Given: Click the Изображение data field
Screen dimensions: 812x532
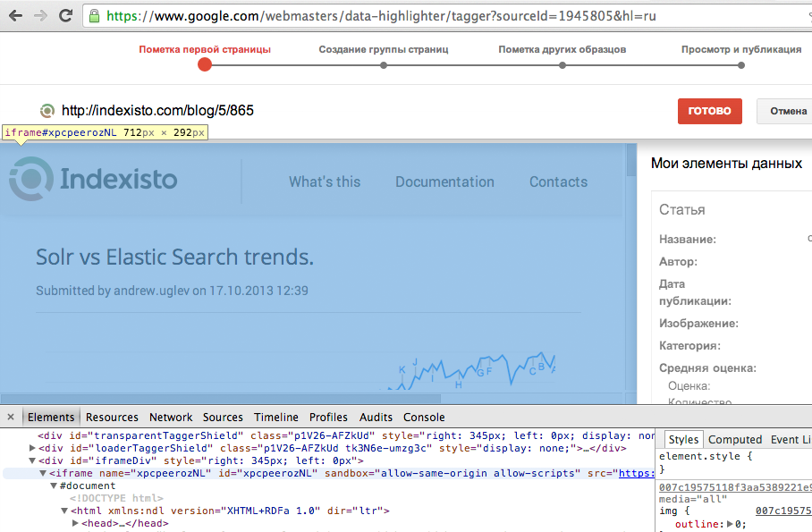Looking at the screenshot, I should (698, 324).
